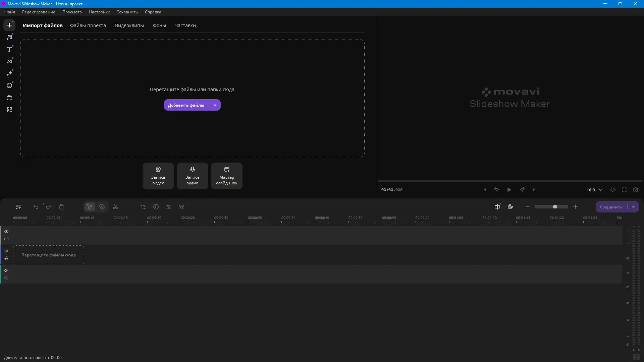The width and height of the screenshot is (644, 362).
Task: Click the timeline zoom slider handle
Action: pyautogui.click(x=555, y=207)
